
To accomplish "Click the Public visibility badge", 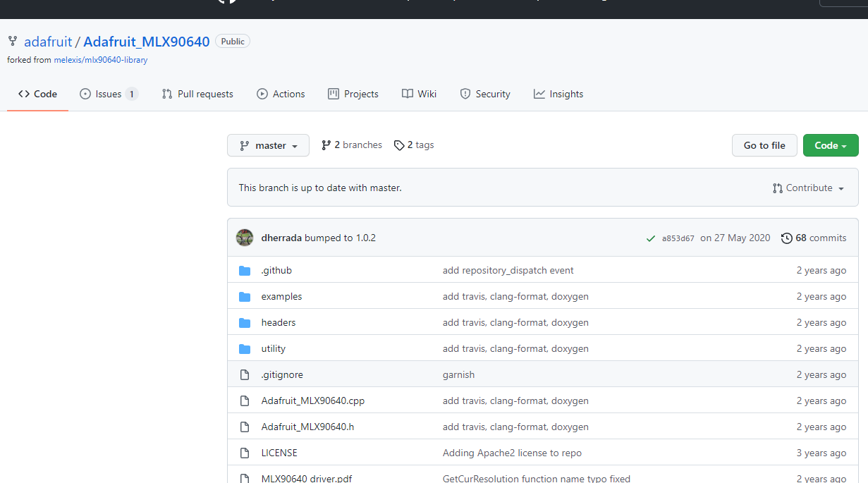I will [233, 42].
